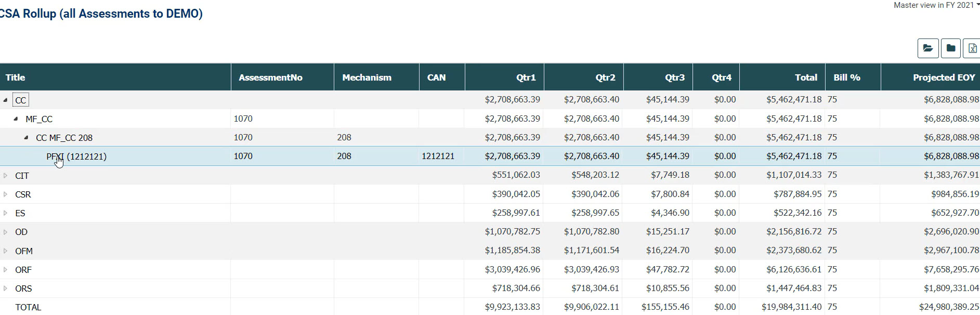Click the closed folder icon button
Viewport: 980px width, 315px height.
click(951, 48)
